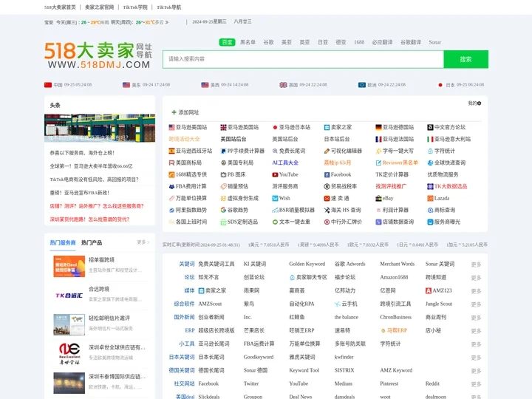Screen dimensions: 532x399
Task: Open TK大数据选品 red link
Action: tap(447, 186)
